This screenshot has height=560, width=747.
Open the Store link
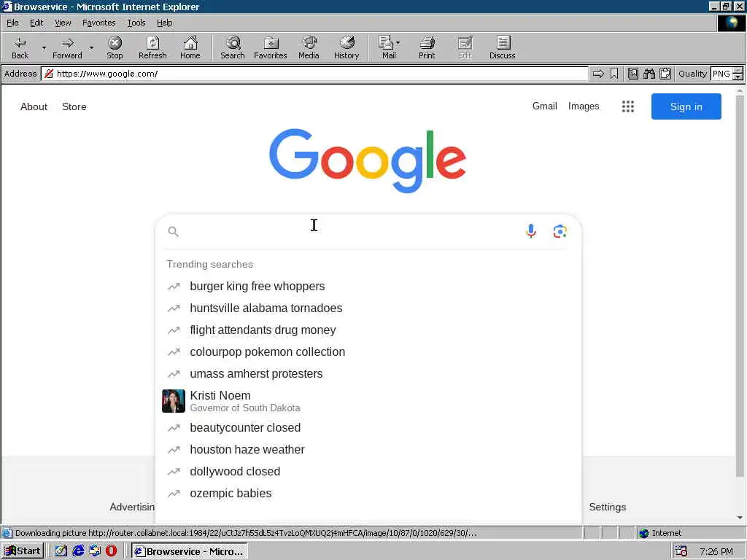[x=74, y=106]
